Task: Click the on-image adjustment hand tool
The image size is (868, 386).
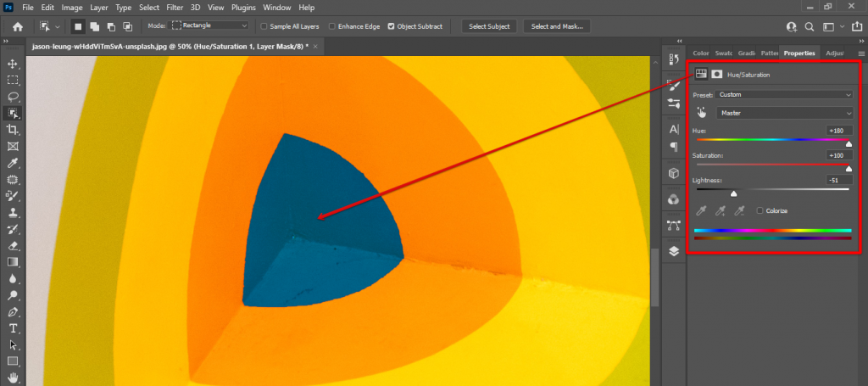Action: (x=701, y=112)
